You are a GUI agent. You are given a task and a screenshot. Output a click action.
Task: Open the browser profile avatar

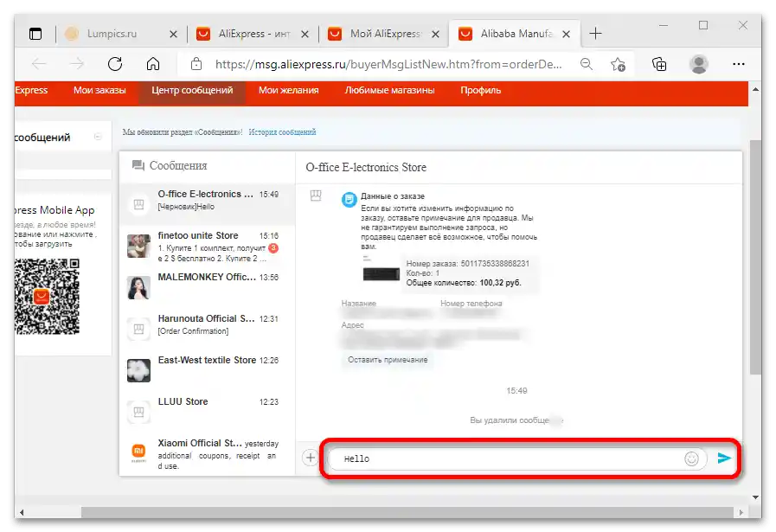699,64
